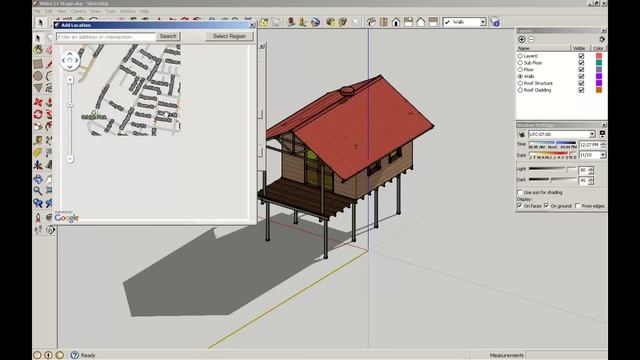Toggle visibility of Layer0
This screenshot has height=360, width=640.
tap(581, 56)
